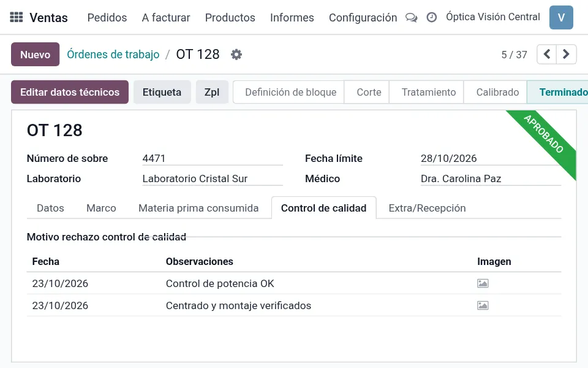The height and width of the screenshot is (368, 588).
Task: Click the Zpl button
Action: click(212, 92)
